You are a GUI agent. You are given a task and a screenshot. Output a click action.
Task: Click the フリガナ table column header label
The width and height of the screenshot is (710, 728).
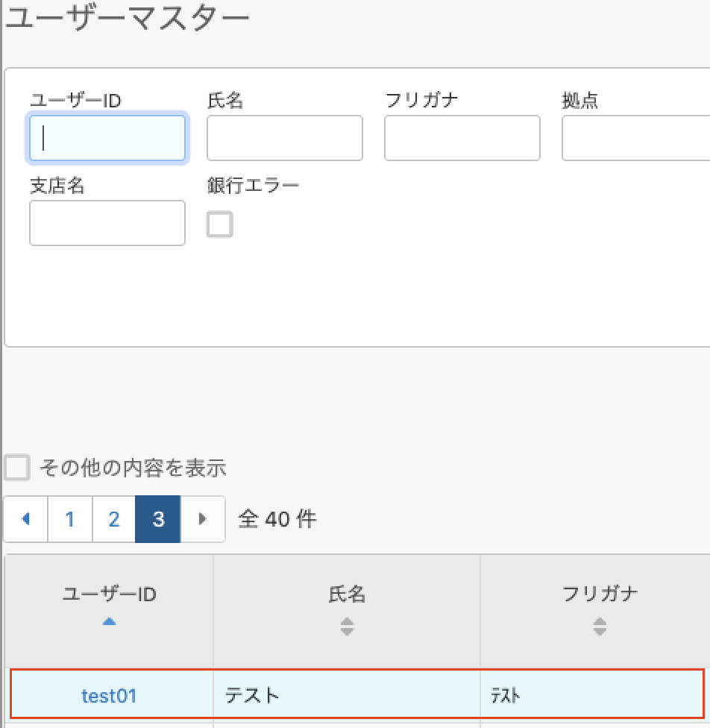coord(600,594)
